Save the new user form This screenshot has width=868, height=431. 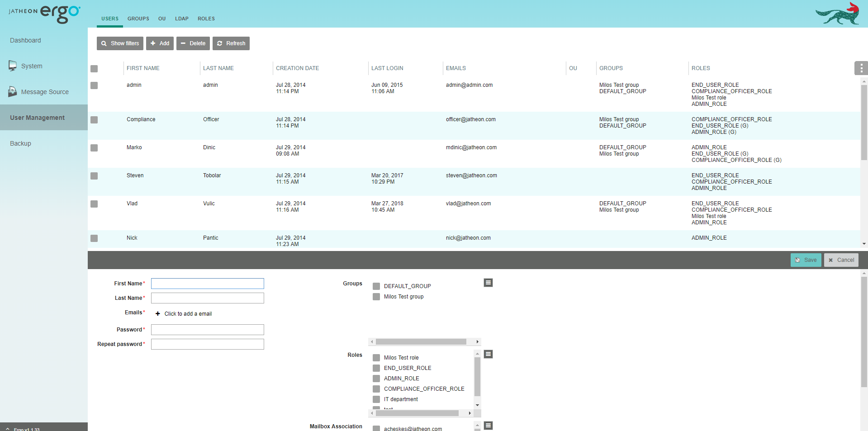[x=806, y=260]
